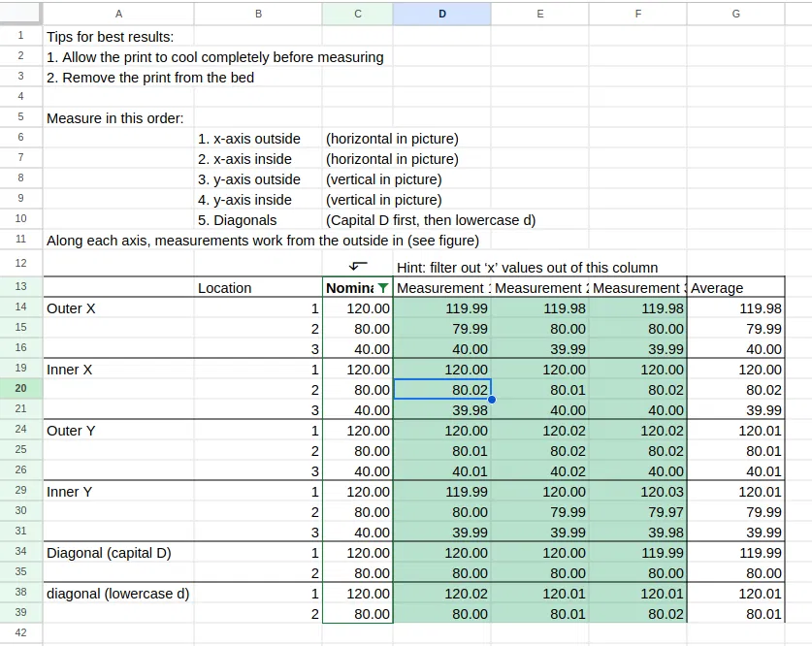Select row 42 header
812x646 pixels.
[20, 632]
